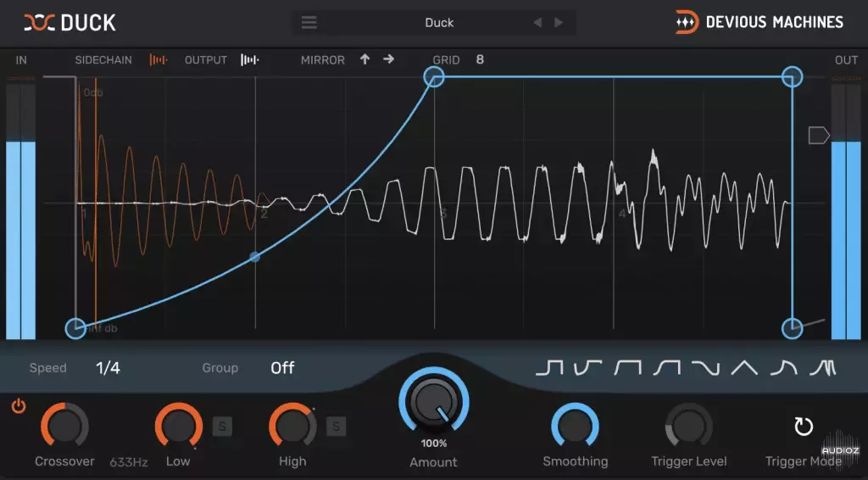Select the small curve tension handle
The height and width of the screenshot is (480, 868).
click(x=254, y=257)
